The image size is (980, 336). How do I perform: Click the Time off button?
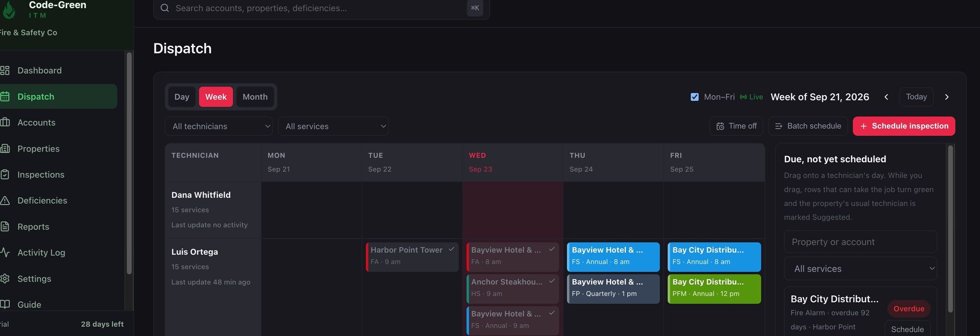point(737,126)
